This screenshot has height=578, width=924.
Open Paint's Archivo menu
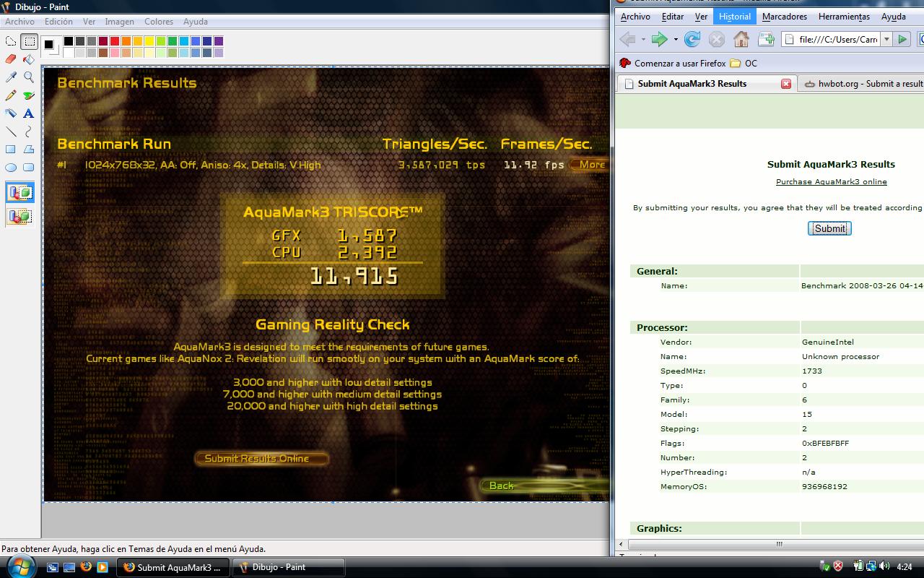[x=19, y=22]
